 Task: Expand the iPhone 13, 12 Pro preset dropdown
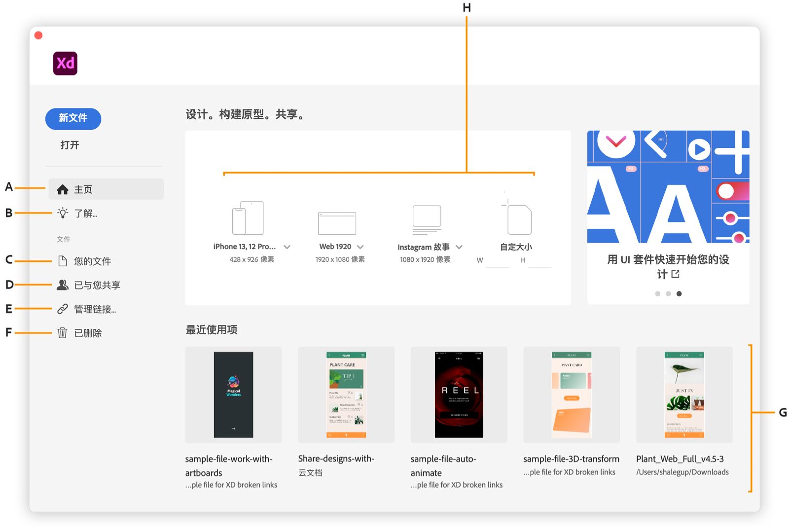287,247
